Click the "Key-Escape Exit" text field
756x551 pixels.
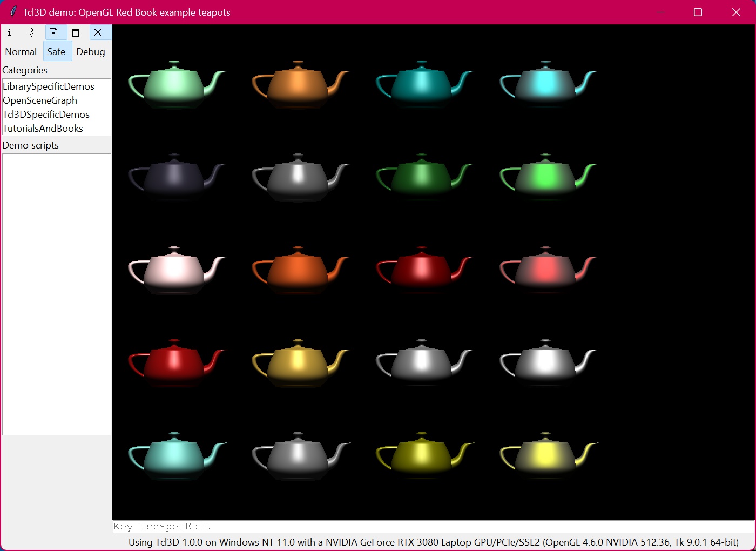tap(434, 527)
